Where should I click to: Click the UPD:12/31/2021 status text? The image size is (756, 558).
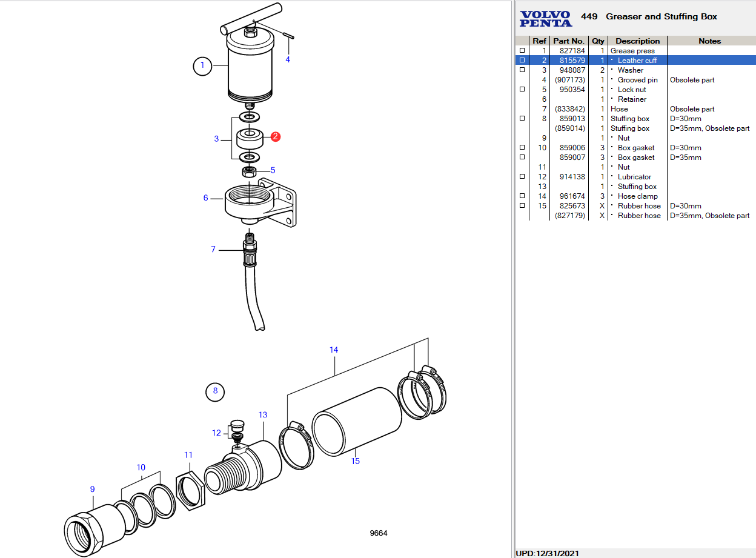548,553
